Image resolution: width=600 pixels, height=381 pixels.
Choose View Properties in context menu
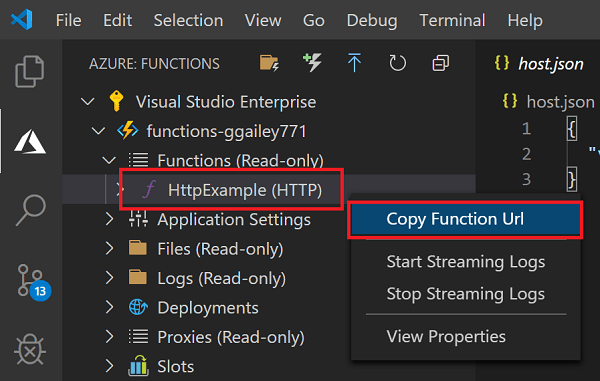466,337
